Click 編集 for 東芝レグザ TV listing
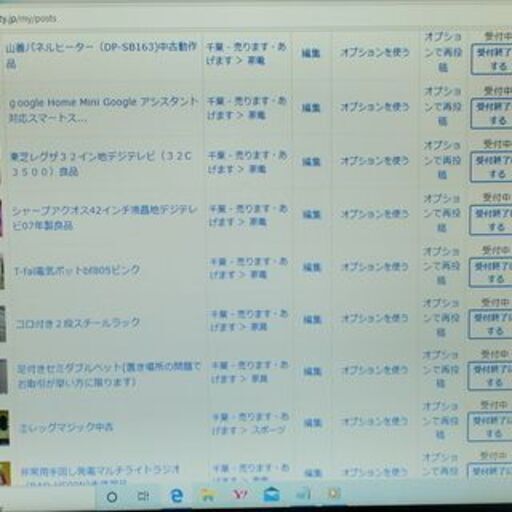Screen dimensions: 512x512 click(311, 162)
